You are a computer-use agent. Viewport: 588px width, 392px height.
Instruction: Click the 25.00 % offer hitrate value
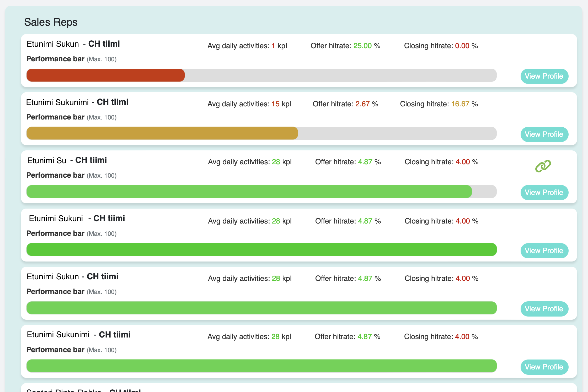pyautogui.click(x=362, y=46)
